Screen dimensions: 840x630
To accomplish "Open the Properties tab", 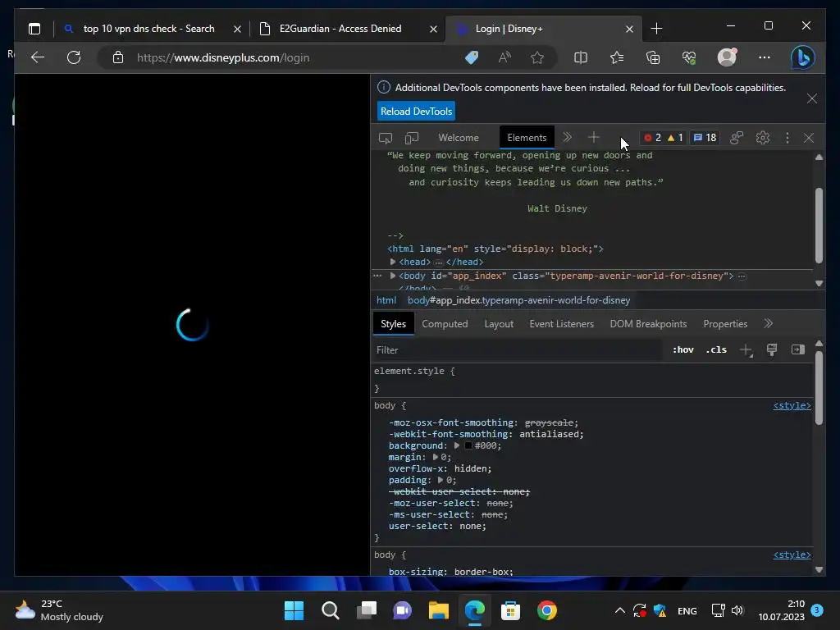I will pyautogui.click(x=725, y=324).
